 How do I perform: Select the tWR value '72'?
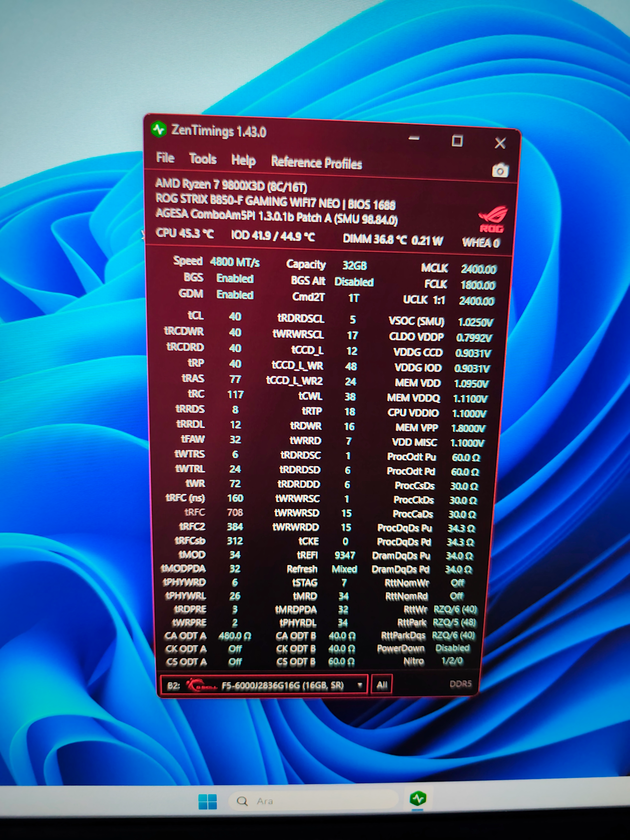[x=235, y=483]
